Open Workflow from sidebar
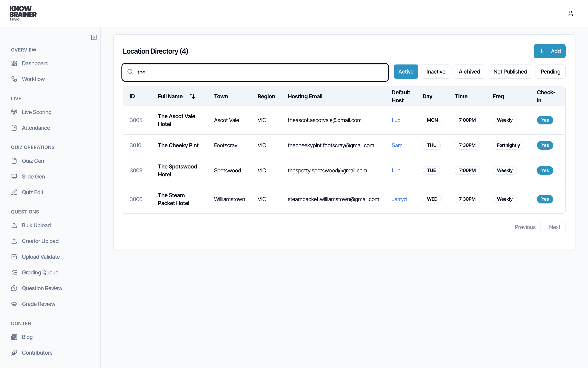The width and height of the screenshot is (588, 368). (33, 79)
